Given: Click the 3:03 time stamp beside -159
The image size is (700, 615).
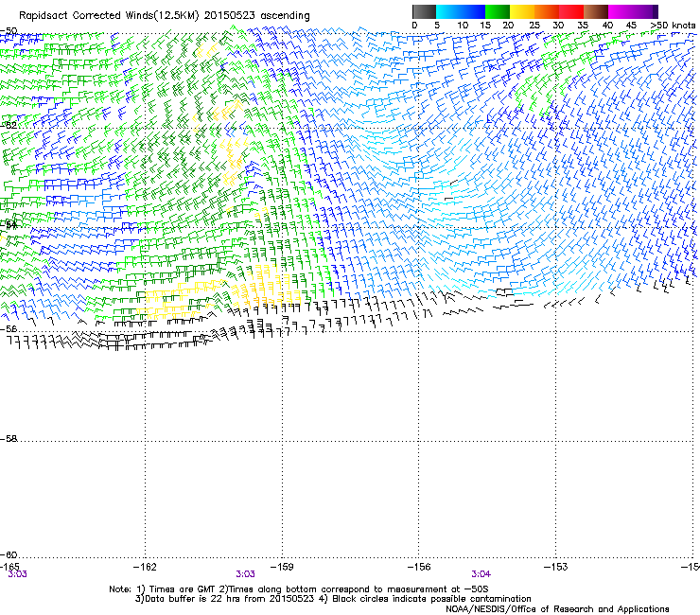Looking at the screenshot, I should [x=246, y=574].
